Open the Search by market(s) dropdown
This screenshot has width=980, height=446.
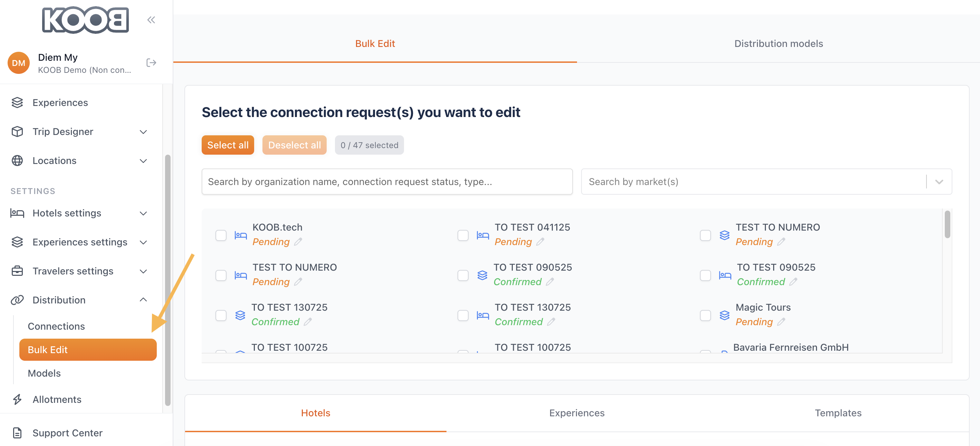coord(939,182)
